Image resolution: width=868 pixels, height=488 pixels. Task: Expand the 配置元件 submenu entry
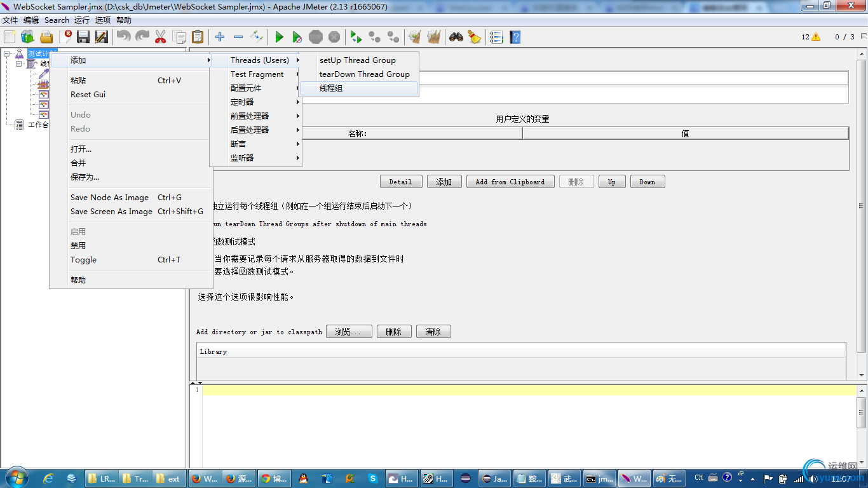pyautogui.click(x=255, y=88)
